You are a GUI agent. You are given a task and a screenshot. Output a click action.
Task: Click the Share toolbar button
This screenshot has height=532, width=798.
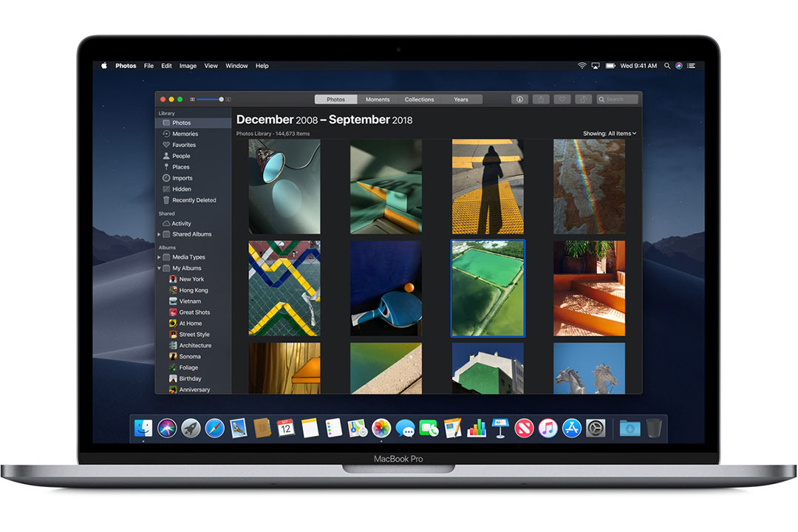click(x=540, y=99)
